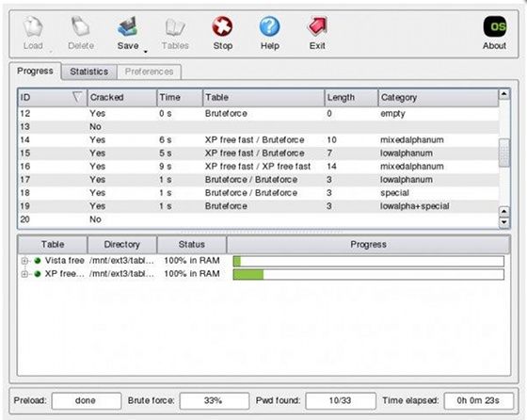Switch to the Preferences tab
This screenshot has height=420, width=527.
click(x=150, y=72)
